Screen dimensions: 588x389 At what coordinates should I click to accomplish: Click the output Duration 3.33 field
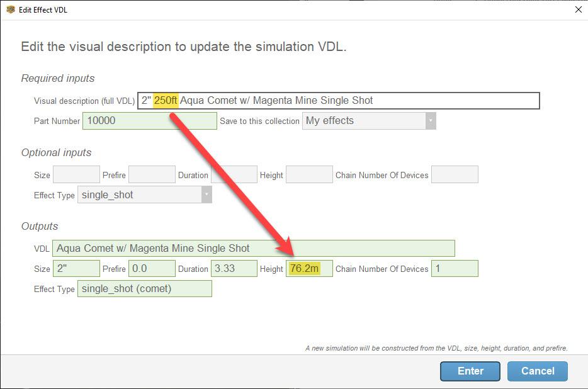234,269
